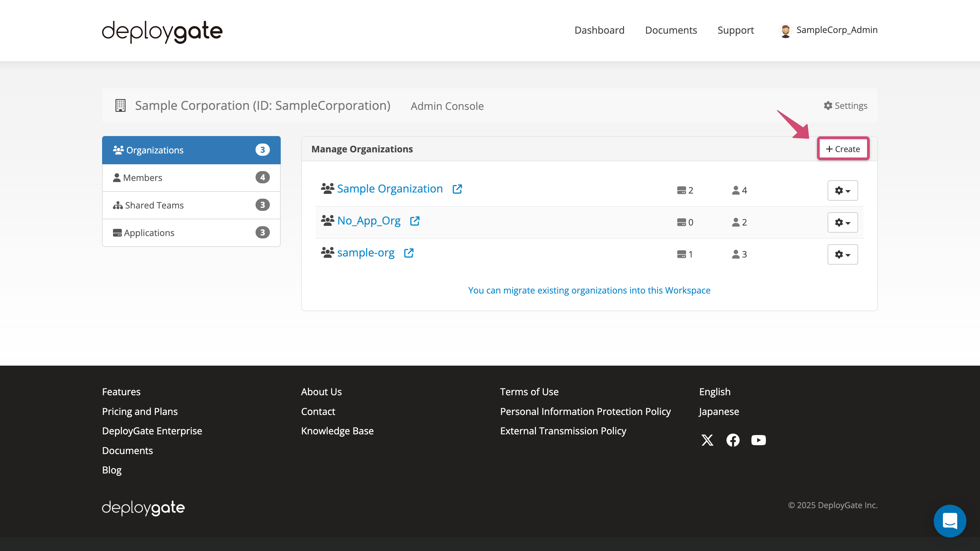
Task: Open external link icon beside Sample Organization
Action: point(457,189)
